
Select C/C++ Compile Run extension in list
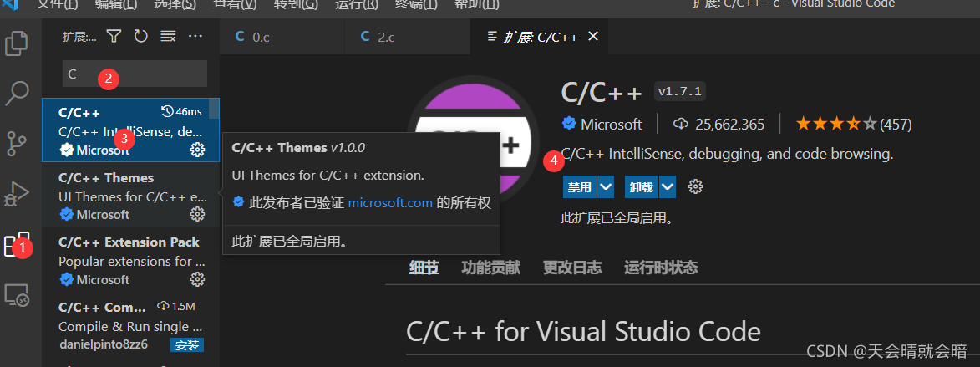coord(130,325)
